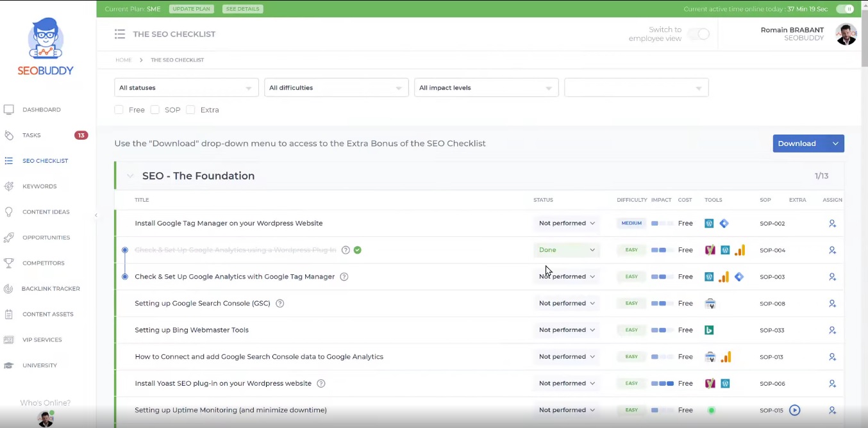Click the SEOBuddy logo

coord(46,47)
